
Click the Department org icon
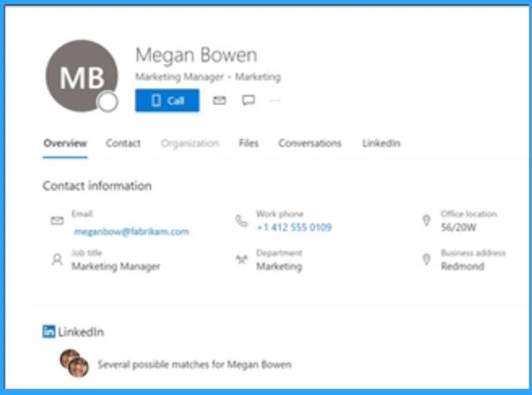click(241, 259)
